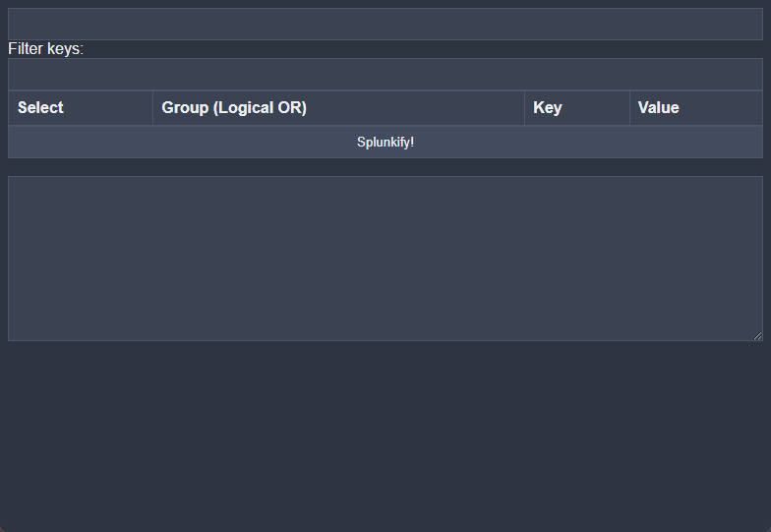The width and height of the screenshot is (771, 532).
Task: Select the table header labeled Select
Action: tap(40, 108)
